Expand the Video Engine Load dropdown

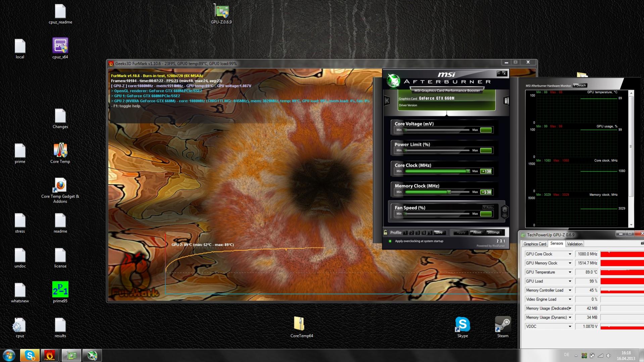570,299
